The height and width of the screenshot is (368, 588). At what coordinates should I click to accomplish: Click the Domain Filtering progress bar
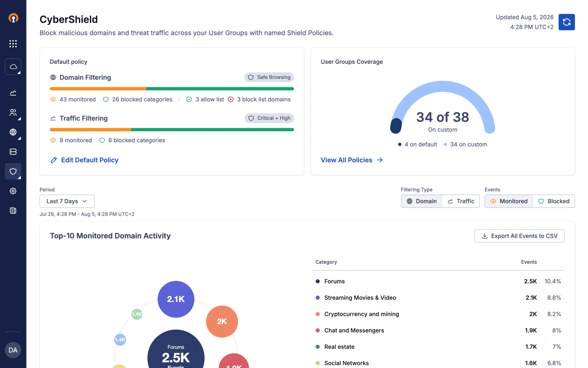(x=172, y=89)
